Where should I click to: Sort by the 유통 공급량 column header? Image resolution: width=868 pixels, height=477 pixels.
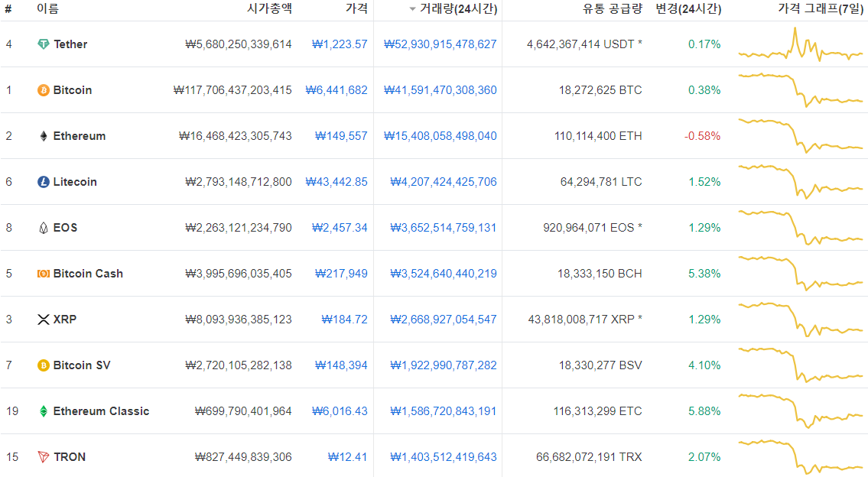click(613, 9)
